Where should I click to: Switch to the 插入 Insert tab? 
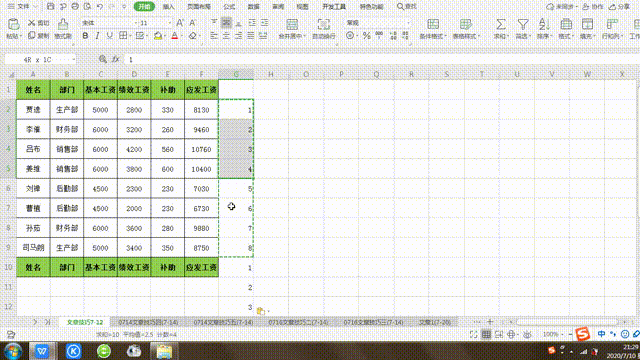pos(169,7)
